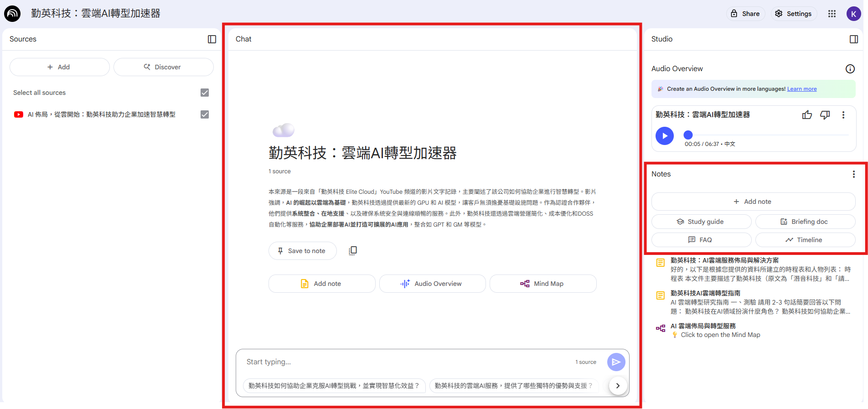Image resolution: width=868 pixels, height=409 pixels.
Task: Generate an FAQ
Action: click(701, 240)
